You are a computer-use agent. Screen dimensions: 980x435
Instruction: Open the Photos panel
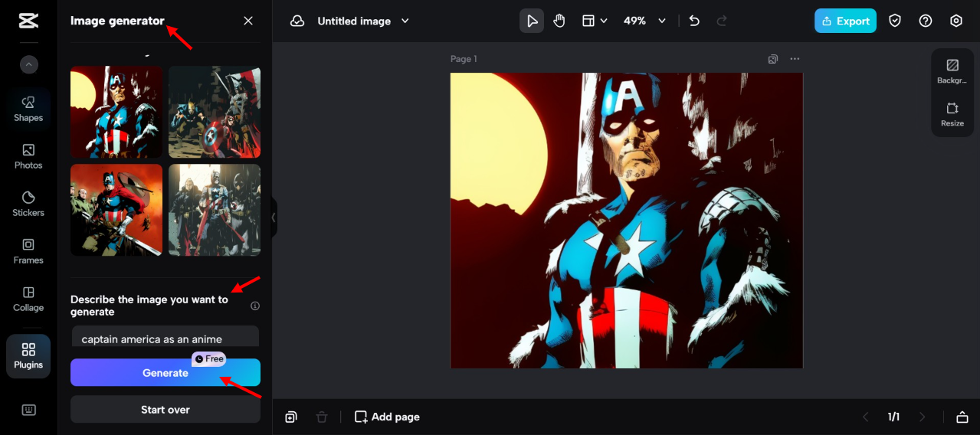(x=28, y=156)
